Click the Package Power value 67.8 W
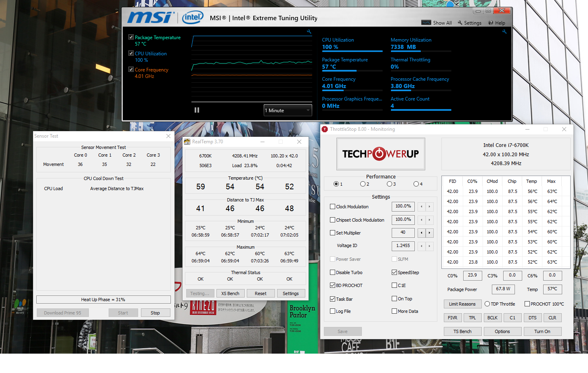The width and height of the screenshot is (588, 373). tap(503, 289)
